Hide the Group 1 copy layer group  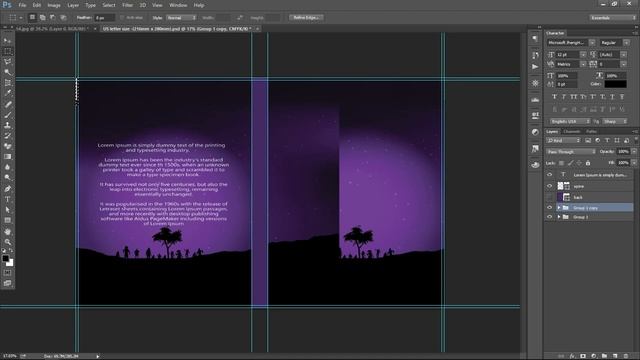pos(549,208)
